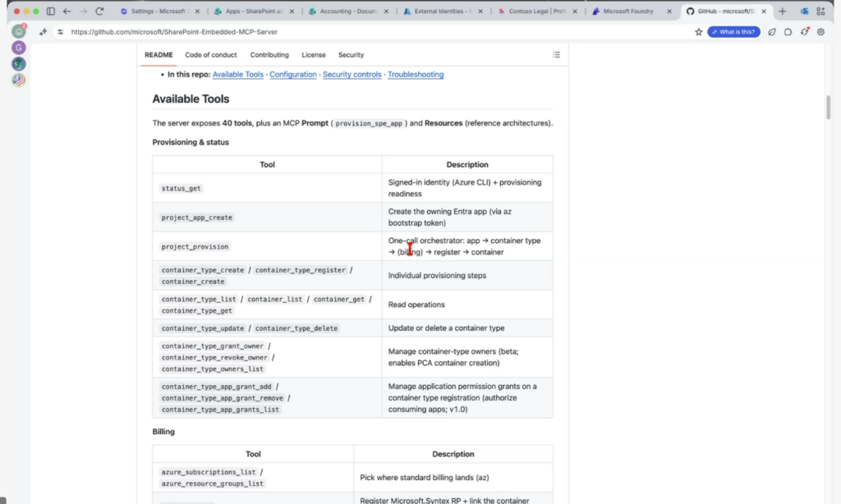The image size is (841, 504).
Task: Open the License tab
Action: pyautogui.click(x=313, y=55)
